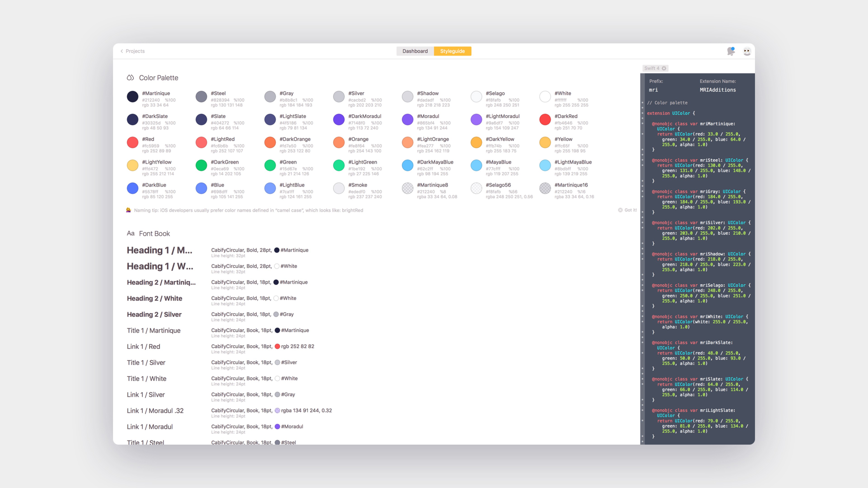Select the Martinique color swatch
The height and width of the screenshot is (488, 868).
tap(132, 97)
